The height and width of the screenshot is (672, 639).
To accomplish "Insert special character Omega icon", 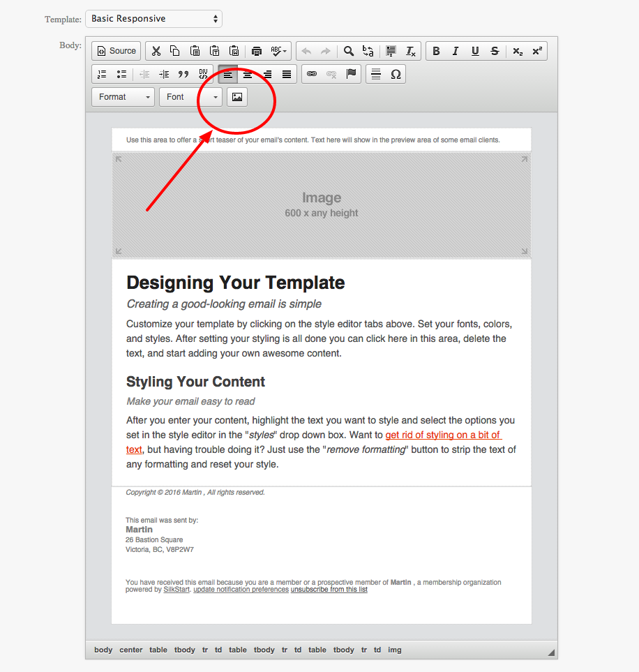I will (x=396, y=74).
